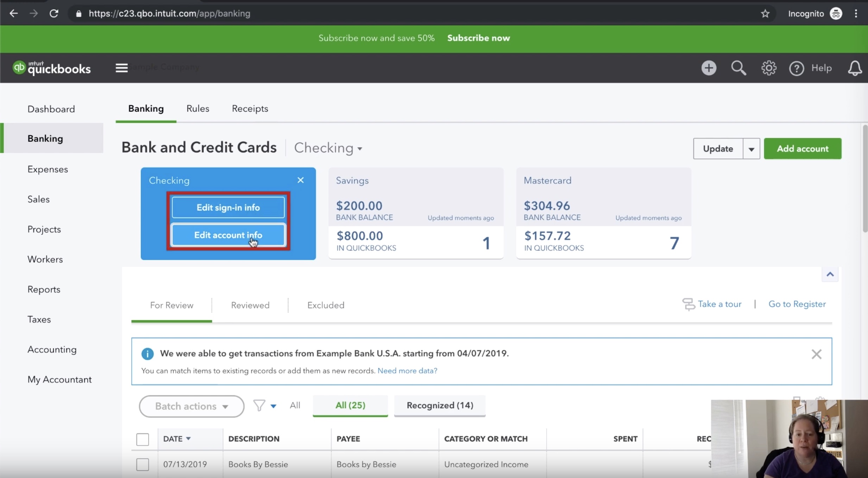
Task: Bookmark page with the star icon
Action: (x=765, y=14)
